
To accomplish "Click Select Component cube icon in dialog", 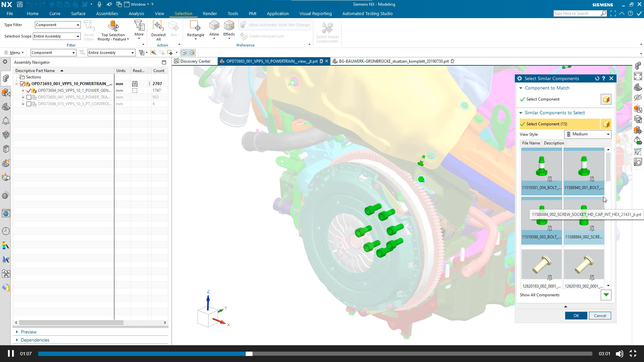I will tap(606, 100).
